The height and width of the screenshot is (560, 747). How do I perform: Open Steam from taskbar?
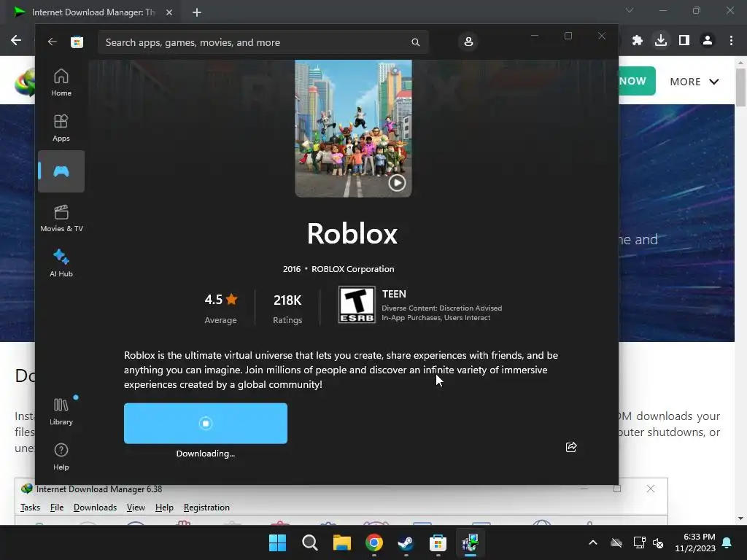tap(406, 542)
